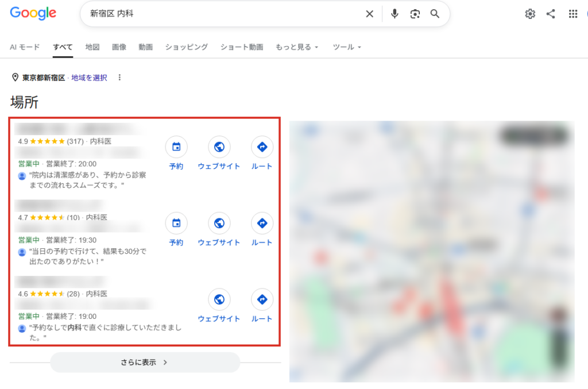The image size is (588, 389).
Task: Open the 画像 tab
Action: pos(119,47)
